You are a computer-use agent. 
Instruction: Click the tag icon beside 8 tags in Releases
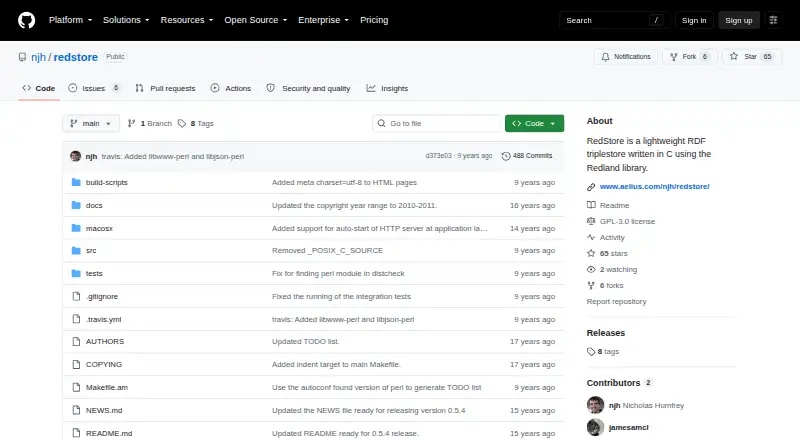(591, 352)
